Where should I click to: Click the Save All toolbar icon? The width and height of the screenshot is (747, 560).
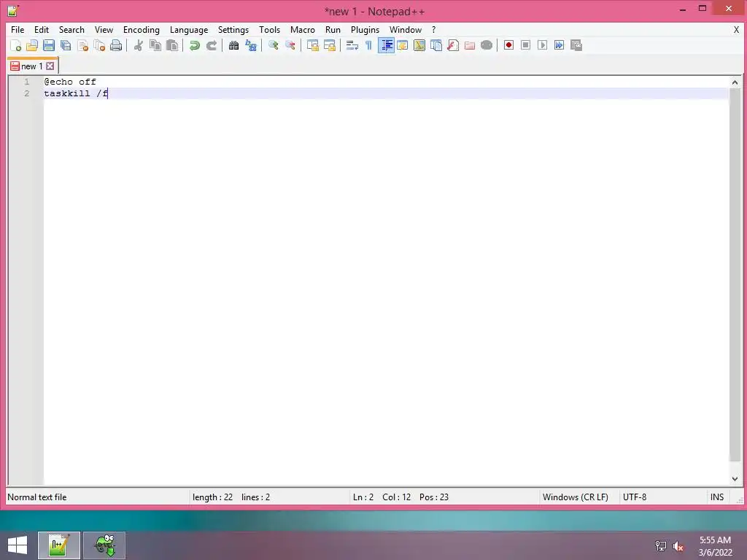point(66,45)
